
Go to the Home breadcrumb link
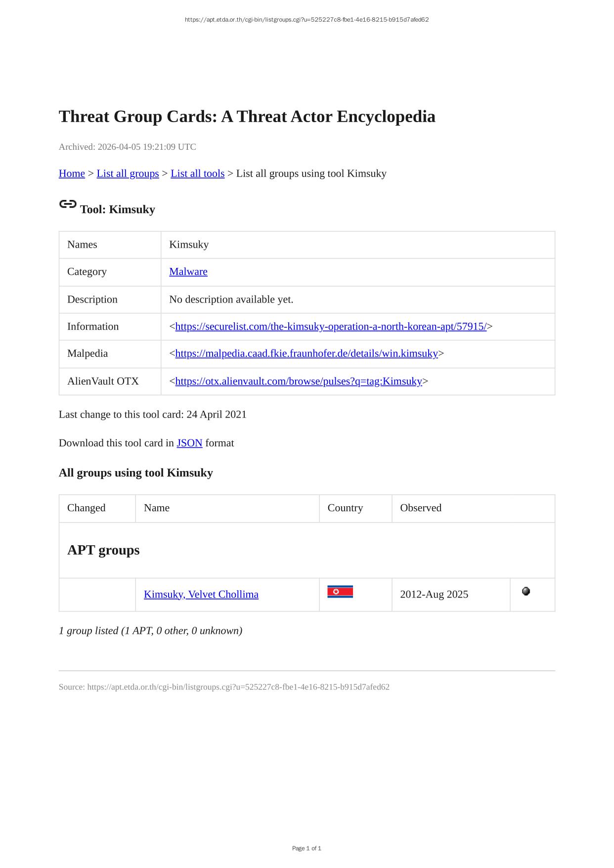(72, 174)
